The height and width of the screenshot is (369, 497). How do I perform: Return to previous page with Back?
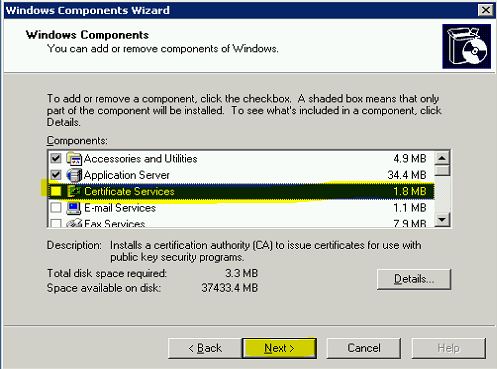205,348
